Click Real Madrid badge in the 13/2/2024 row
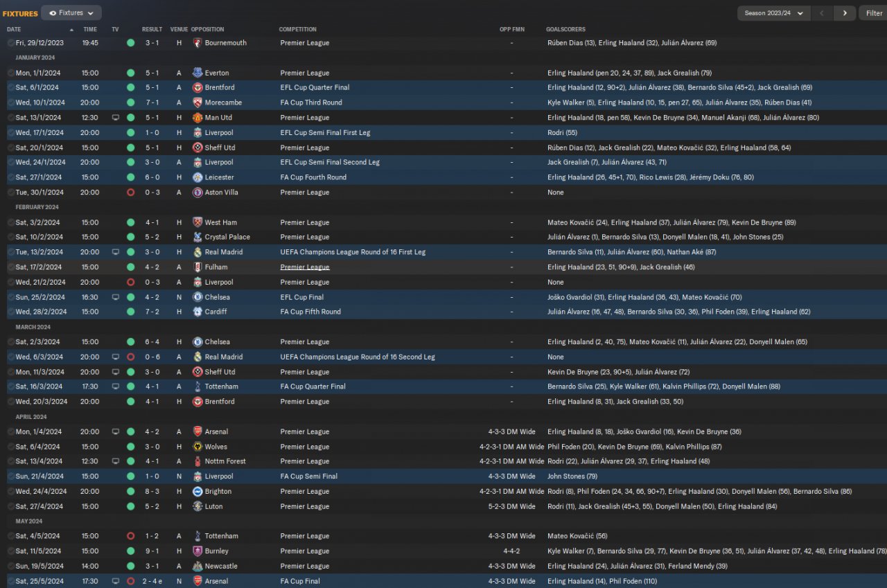 pos(197,252)
